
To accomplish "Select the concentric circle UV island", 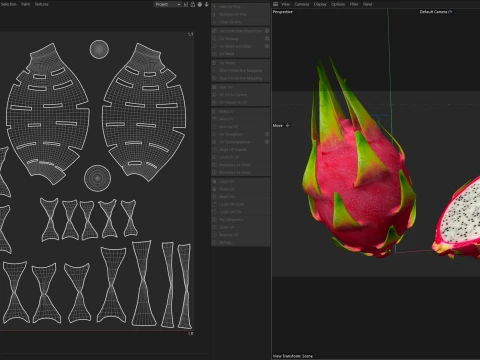I will [x=97, y=178].
